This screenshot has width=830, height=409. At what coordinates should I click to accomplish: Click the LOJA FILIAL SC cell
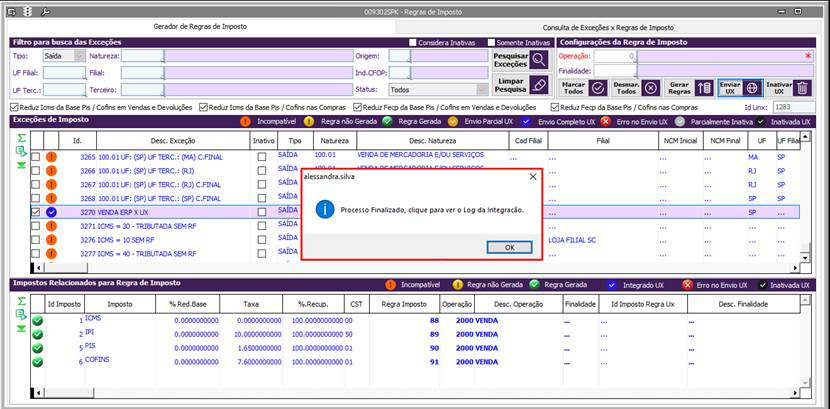(x=572, y=240)
